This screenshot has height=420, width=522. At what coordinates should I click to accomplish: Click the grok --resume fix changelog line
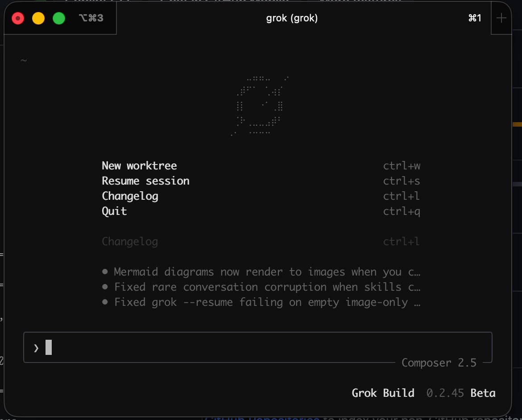tap(261, 302)
